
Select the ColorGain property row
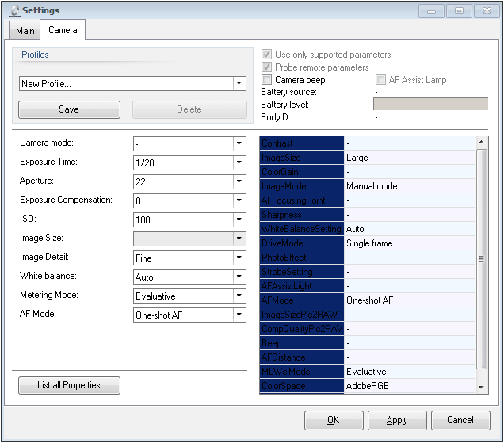[367, 172]
